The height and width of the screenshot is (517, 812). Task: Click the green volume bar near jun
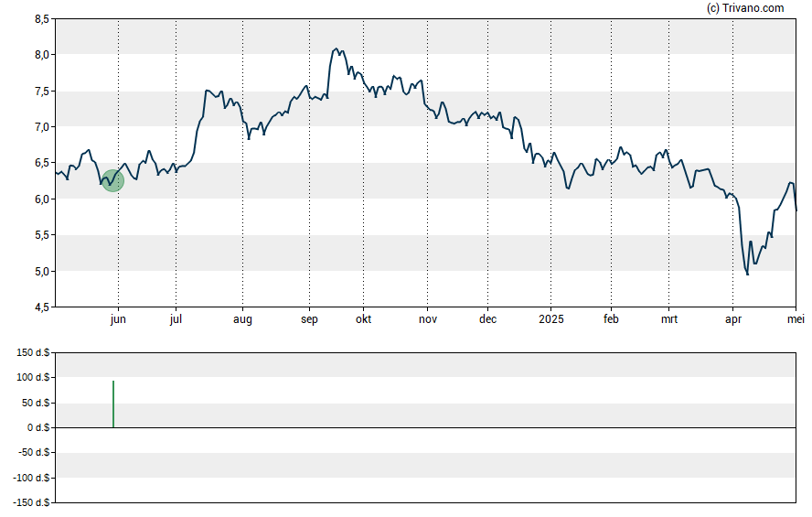tap(113, 404)
